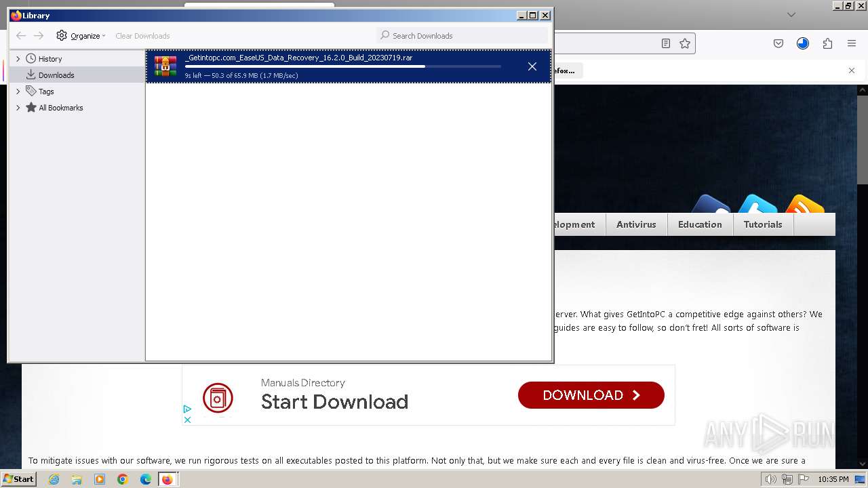Click the AdChoices triangle icon
868x488 pixels.
tap(187, 409)
